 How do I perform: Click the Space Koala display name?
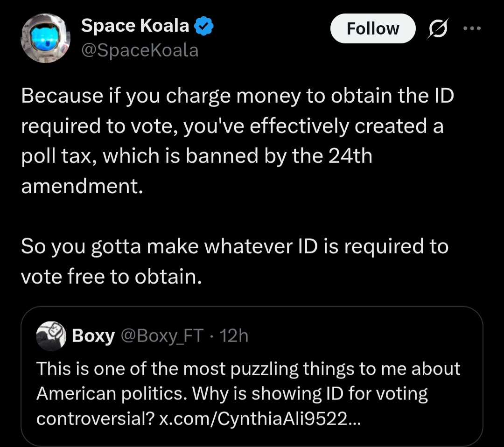pyautogui.click(x=135, y=25)
